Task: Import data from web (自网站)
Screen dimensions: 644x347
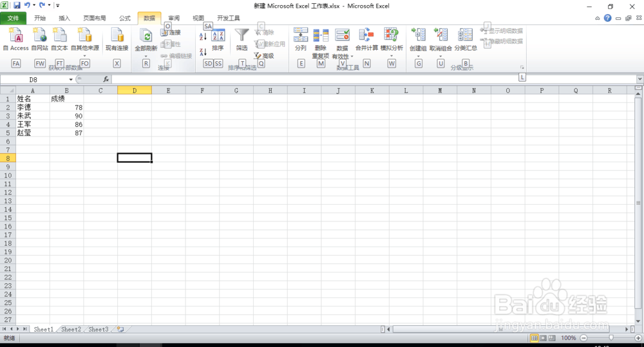Action: 40,39
